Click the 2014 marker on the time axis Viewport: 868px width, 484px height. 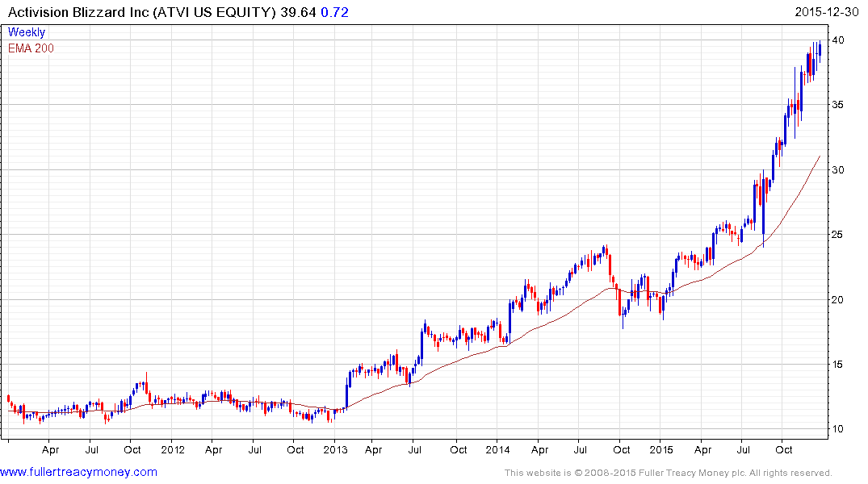(x=497, y=449)
